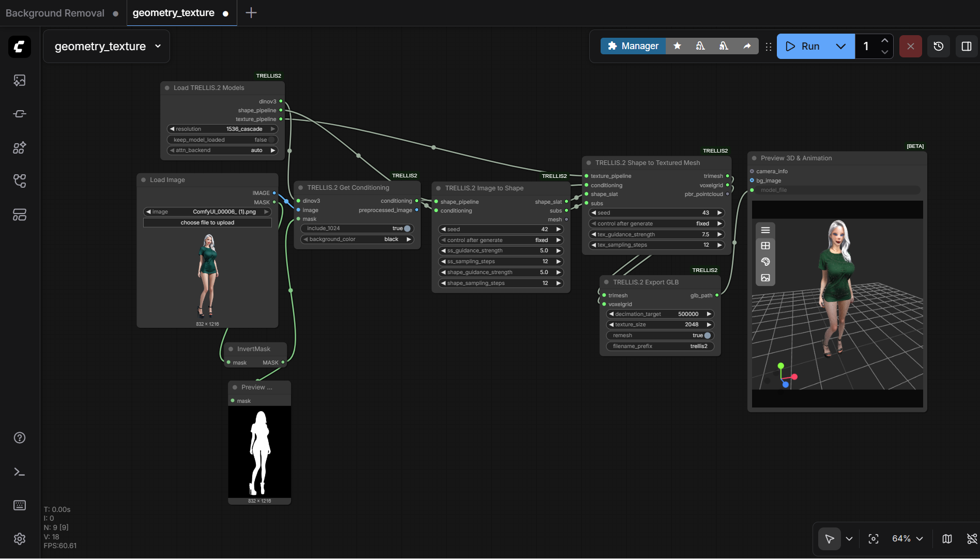The width and height of the screenshot is (980, 559).
Task: Select the material palette icon in 3D preview
Action: (x=765, y=262)
